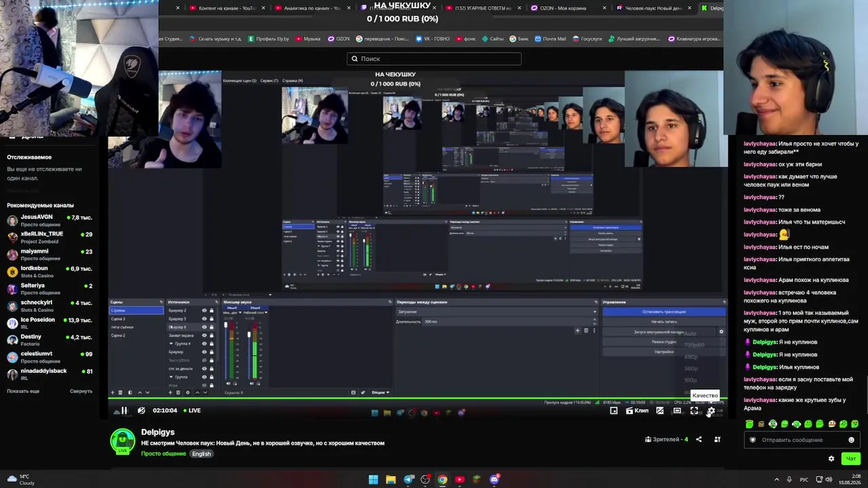Open volume control in system tray
868x488 pixels.
(828, 480)
